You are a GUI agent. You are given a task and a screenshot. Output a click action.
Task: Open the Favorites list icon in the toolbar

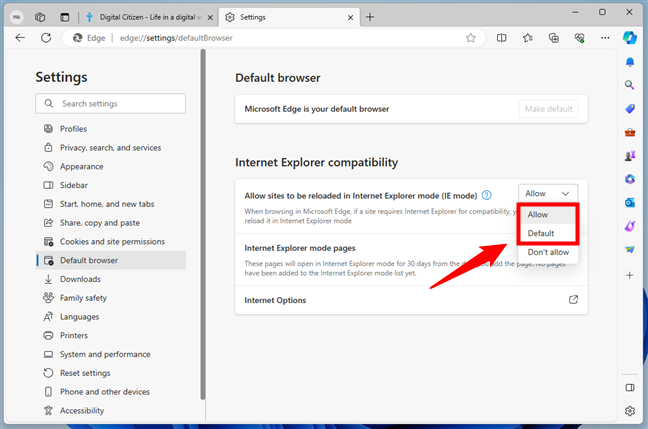coord(527,38)
